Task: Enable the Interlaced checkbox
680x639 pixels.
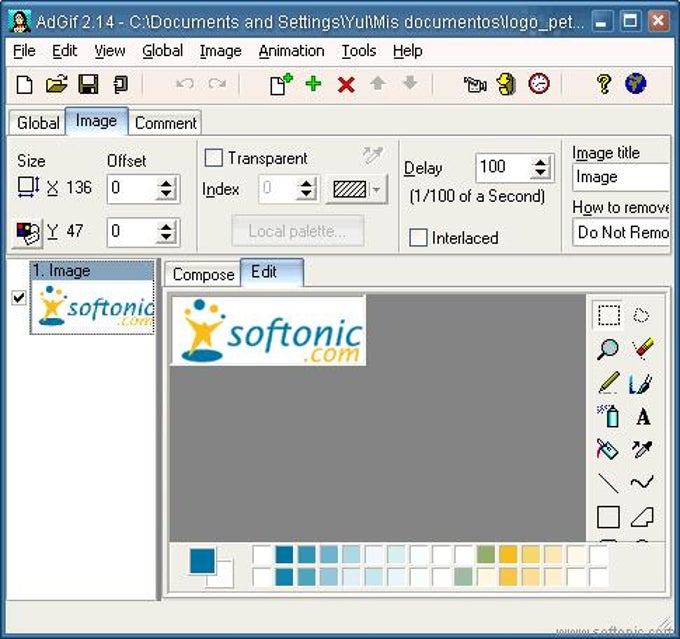Action: [418, 238]
